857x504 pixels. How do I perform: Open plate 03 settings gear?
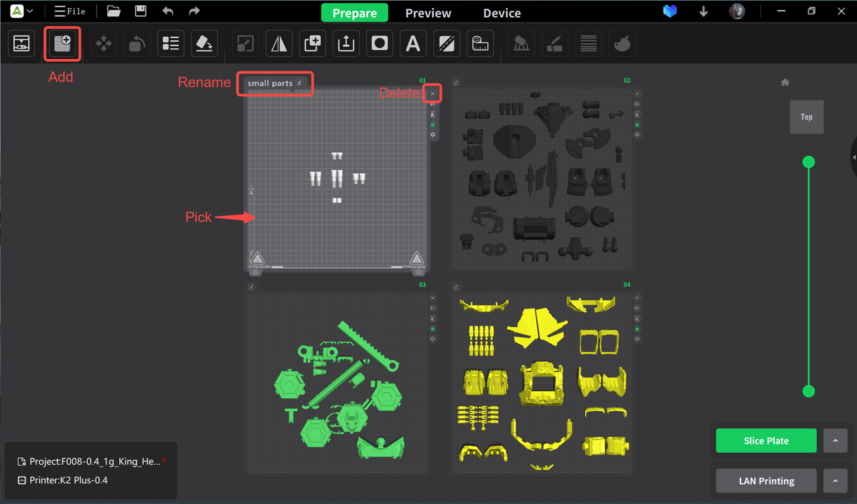click(x=433, y=339)
